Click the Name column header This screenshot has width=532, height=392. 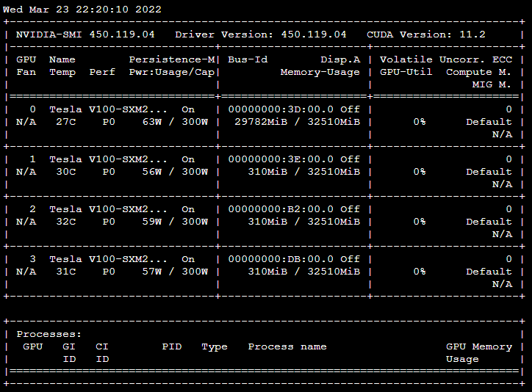tap(62, 59)
